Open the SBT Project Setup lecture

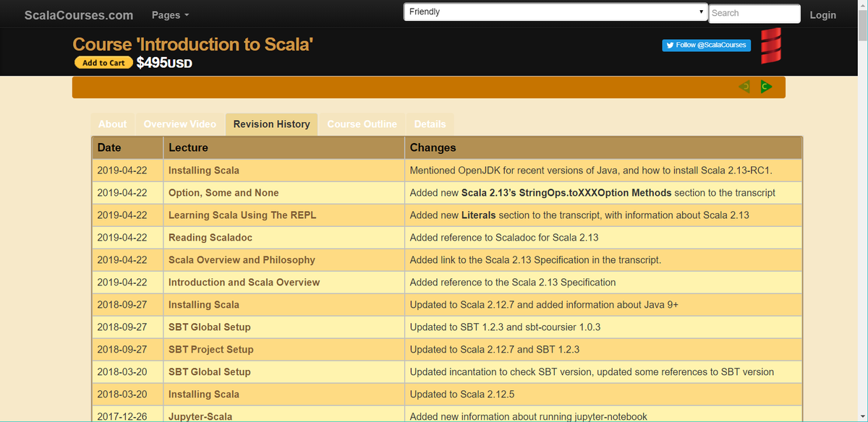211,350
